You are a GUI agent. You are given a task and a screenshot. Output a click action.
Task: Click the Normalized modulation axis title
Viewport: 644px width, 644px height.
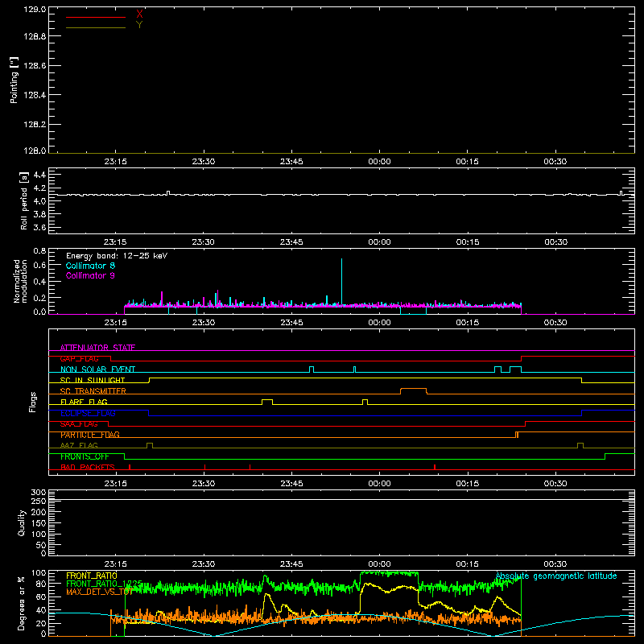19,281
